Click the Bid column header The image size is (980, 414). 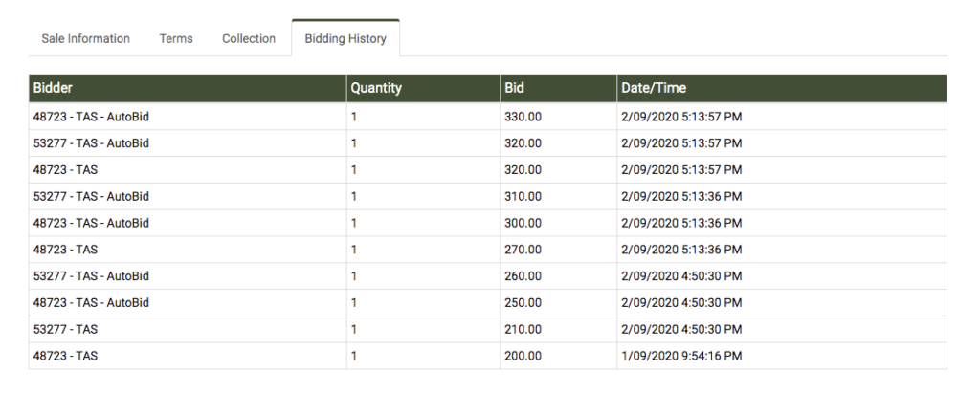pyautogui.click(x=514, y=88)
